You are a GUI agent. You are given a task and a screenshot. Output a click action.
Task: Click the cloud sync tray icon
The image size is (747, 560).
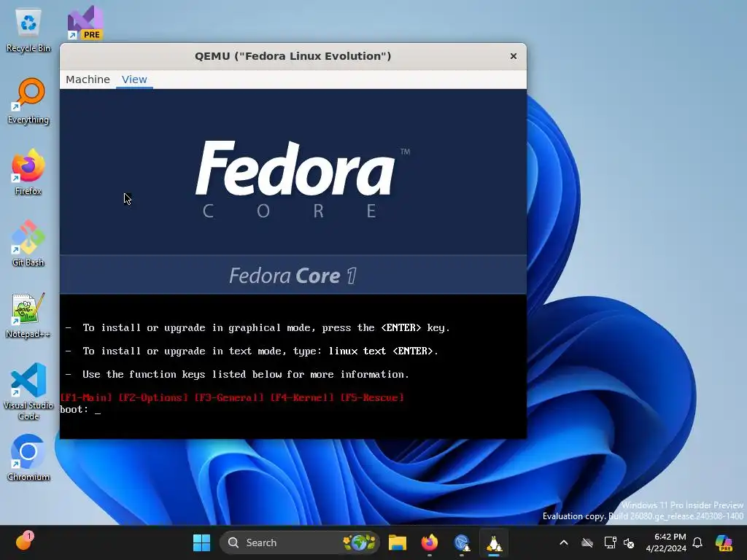coord(587,542)
